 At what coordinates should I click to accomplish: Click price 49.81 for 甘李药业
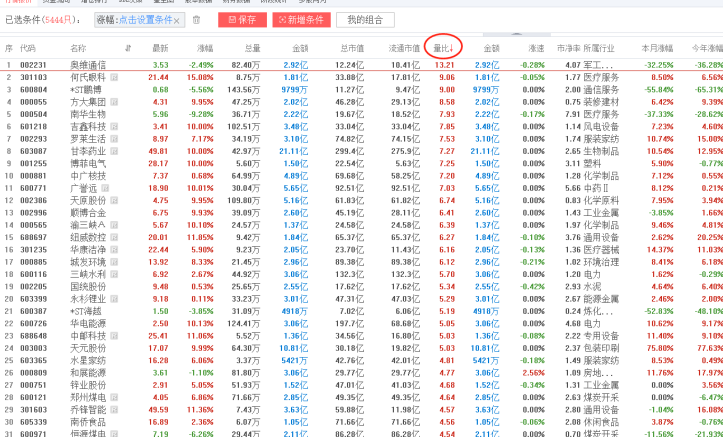click(x=158, y=151)
